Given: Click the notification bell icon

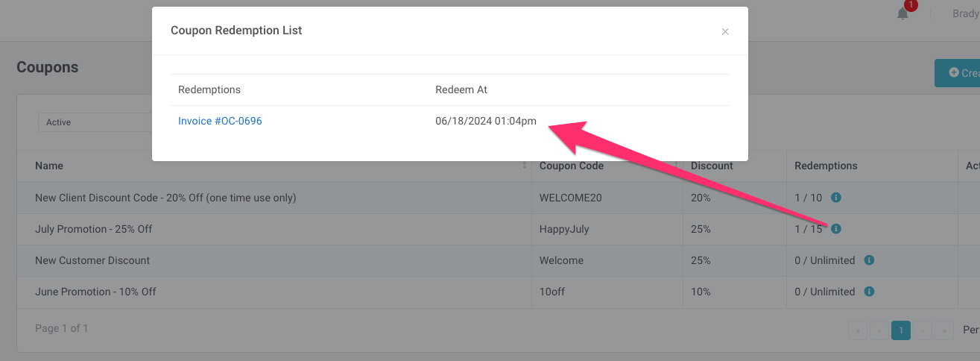Looking at the screenshot, I should coord(902,14).
